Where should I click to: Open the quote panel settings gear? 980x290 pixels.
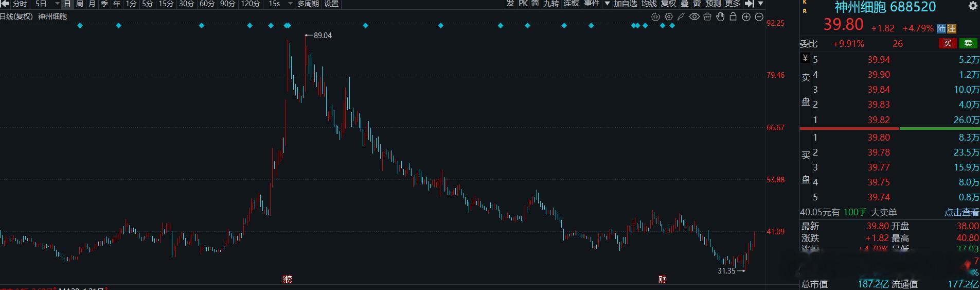pos(973,6)
